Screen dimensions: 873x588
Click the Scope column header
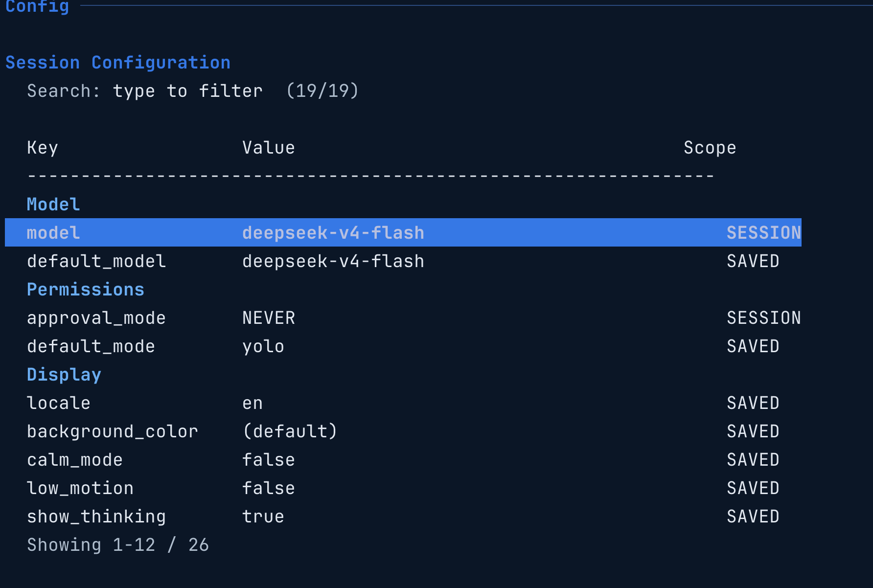[710, 147]
